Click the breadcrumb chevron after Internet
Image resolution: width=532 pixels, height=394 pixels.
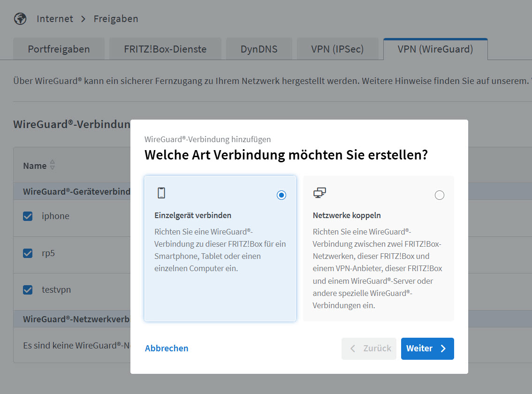(83, 19)
